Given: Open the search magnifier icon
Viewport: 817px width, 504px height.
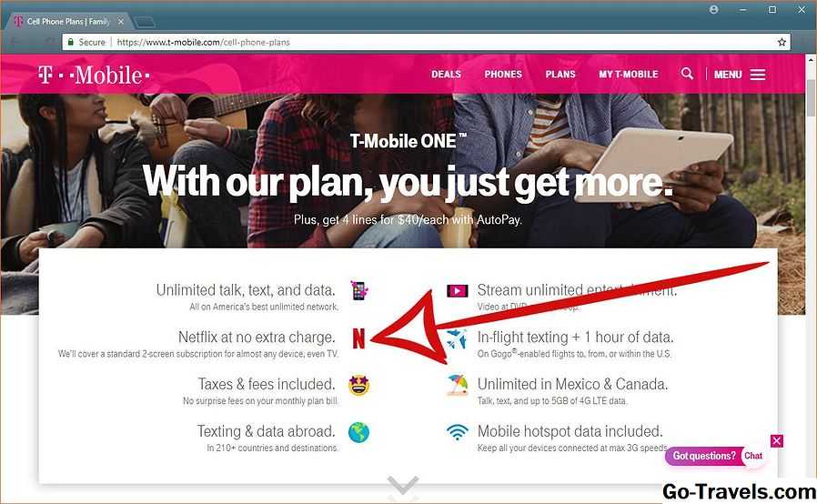Looking at the screenshot, I should click(x=687, y=74).
